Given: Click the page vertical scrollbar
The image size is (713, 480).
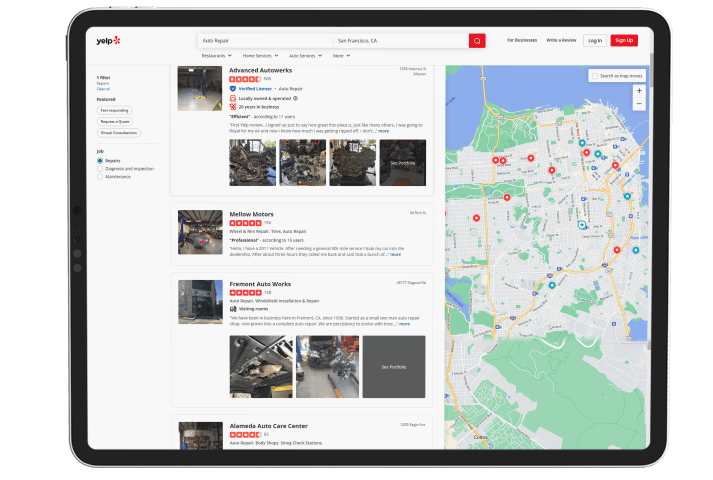Looking at the screenshot, I should tap(652, 70).
